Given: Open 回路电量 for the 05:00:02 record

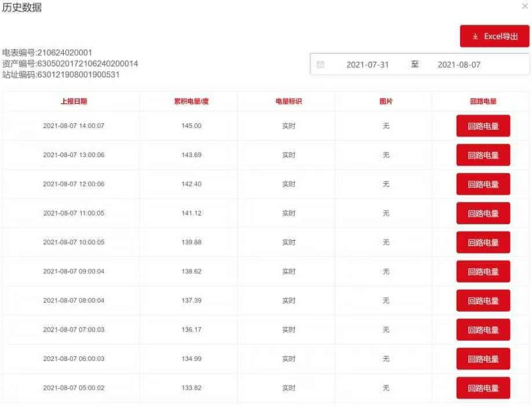Looking at the screenshot, I should click(483, 388).
